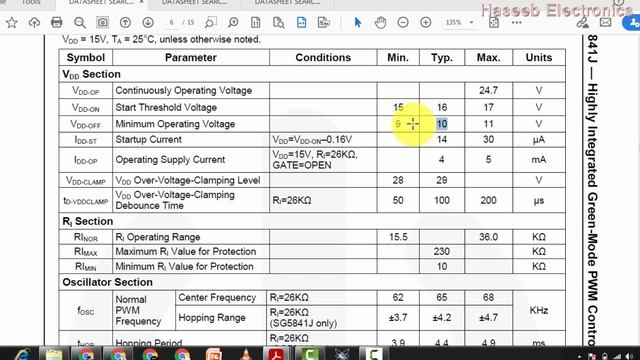Click the Adobe Acrobat icon on the taskbar

click(x=276, y=354)
